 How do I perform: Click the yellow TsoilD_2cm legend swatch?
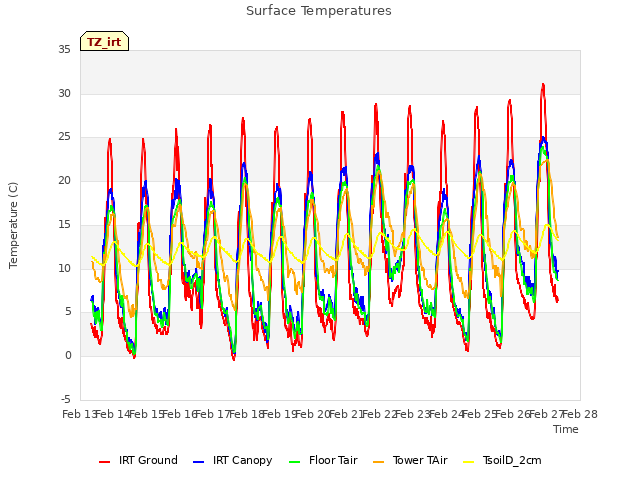pos(469,462)
